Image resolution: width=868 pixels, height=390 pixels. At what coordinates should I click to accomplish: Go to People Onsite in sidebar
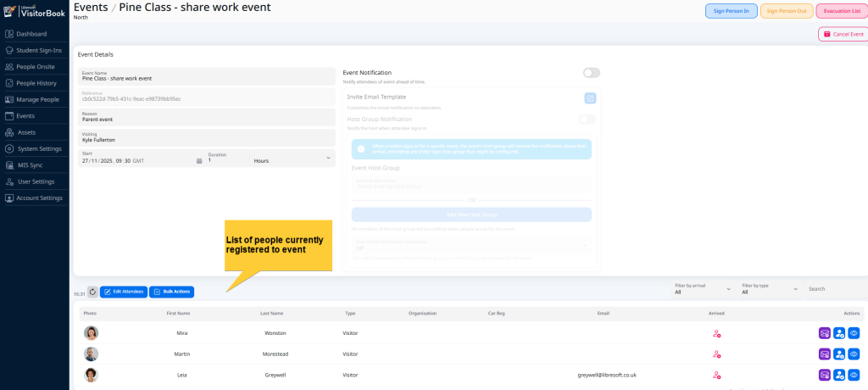[35, 66]
